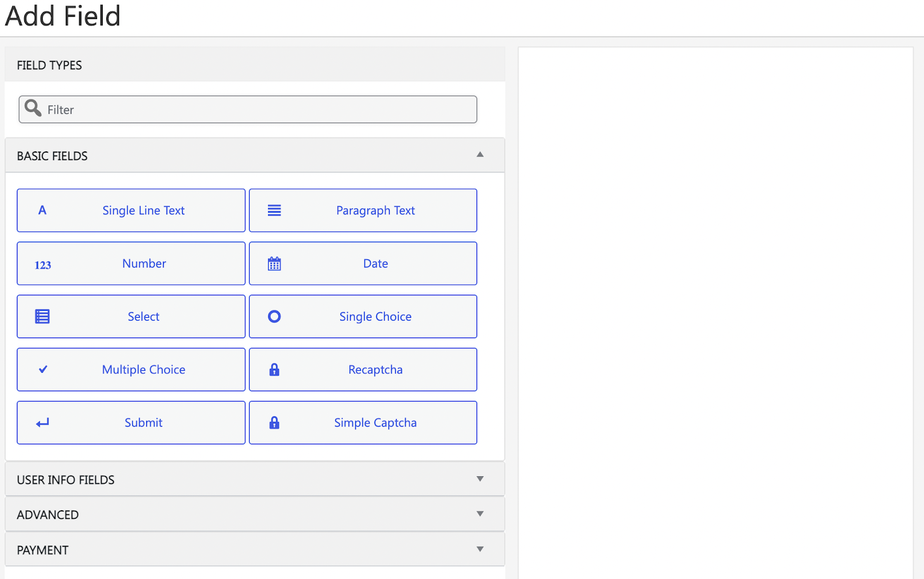Screen dimensions: 924x579
Task: Add a Single Line Text field
Action: pos(143,210)
